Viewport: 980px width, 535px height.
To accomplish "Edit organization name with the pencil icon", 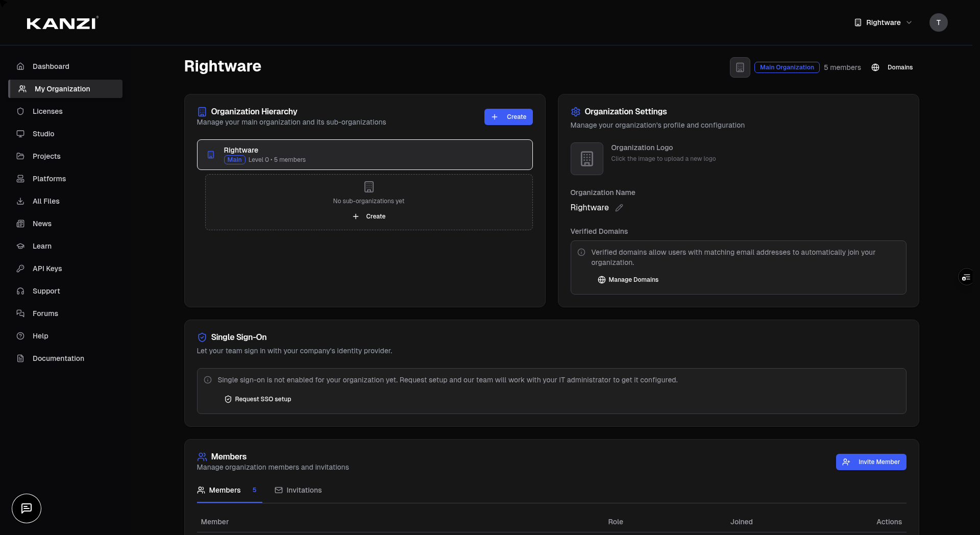I will point(619,208).
